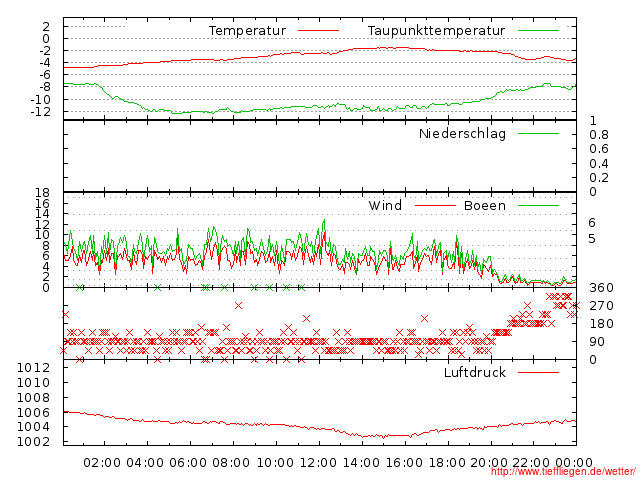This screenshot has width=640, height=480.
Task: Click the Luftdruck legend label
Action: click(475, 372)
